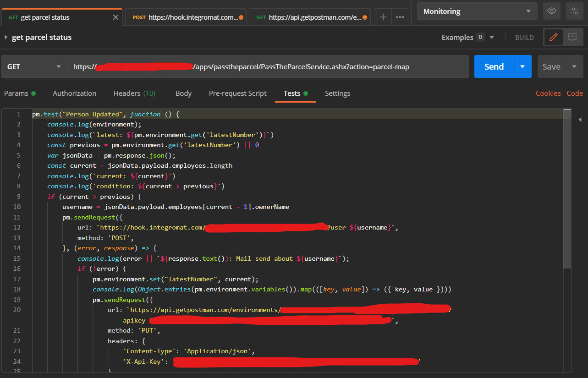Open the Code link
588x378 pixels.
pyautogui.click(x=575, y=93)
